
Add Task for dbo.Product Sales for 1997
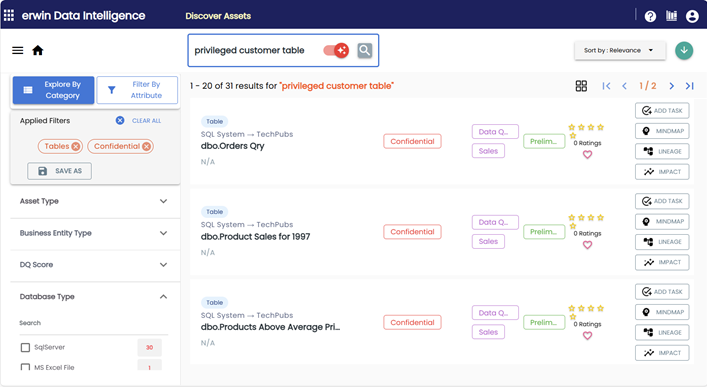[662, 201]
